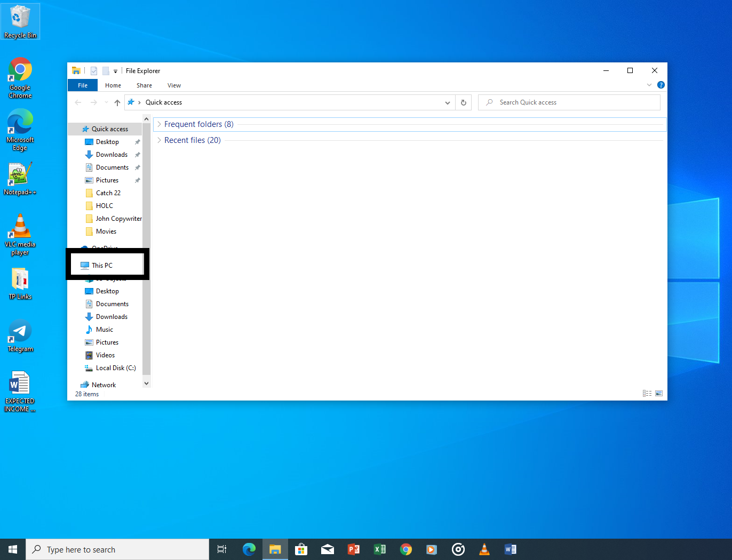
Task: Select the EXPECTED INCOME Word document on desktop
Action: point(20,391)
